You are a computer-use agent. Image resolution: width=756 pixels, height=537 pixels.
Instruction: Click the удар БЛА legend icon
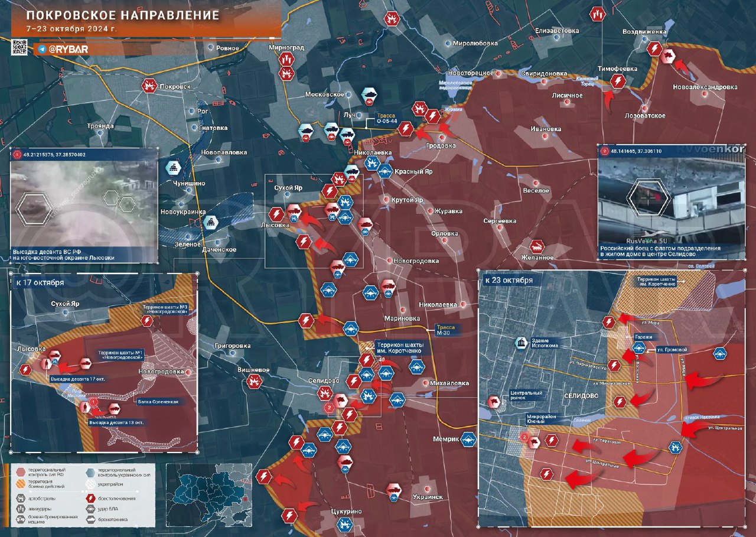click(x=91, y=509)
